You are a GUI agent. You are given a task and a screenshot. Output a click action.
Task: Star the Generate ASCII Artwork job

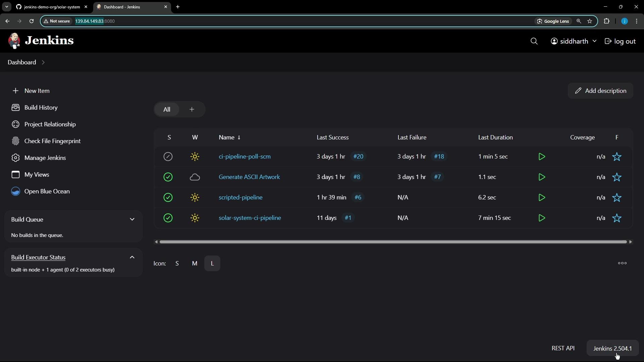[617, 177]
